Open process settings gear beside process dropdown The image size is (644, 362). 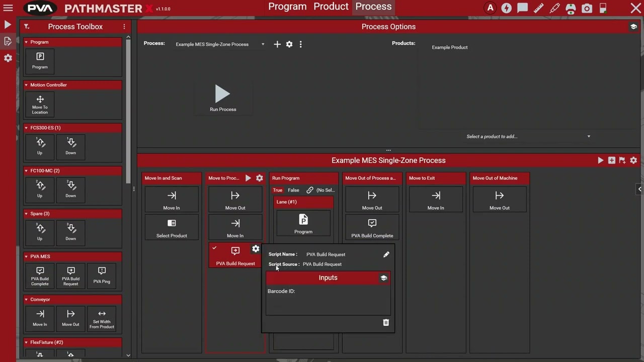(x=289, y=44)
